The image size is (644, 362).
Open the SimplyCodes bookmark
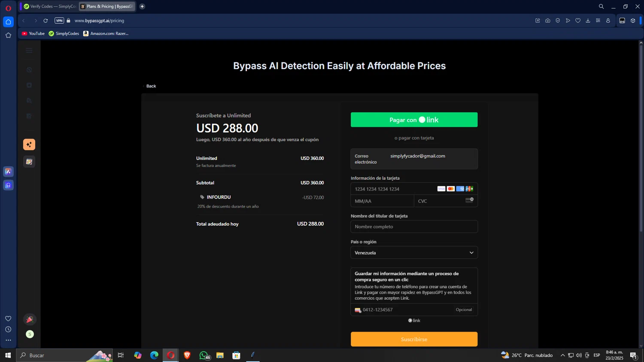[64, 33]
